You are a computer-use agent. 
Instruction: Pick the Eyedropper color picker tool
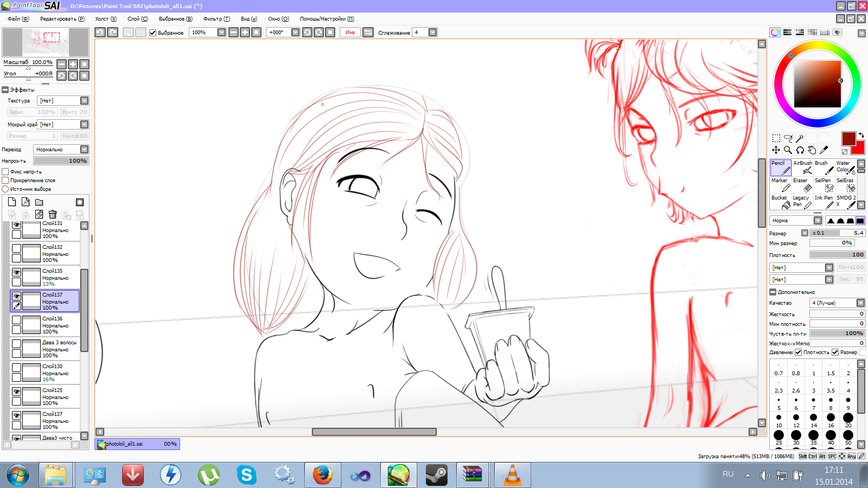pos(824,150)
